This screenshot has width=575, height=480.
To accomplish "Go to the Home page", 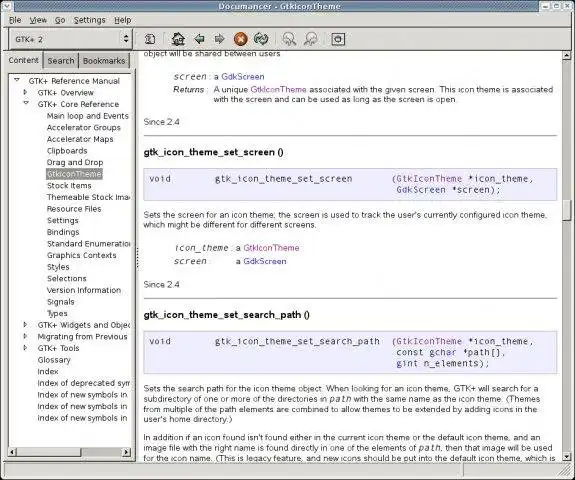I will click(178, 39).
